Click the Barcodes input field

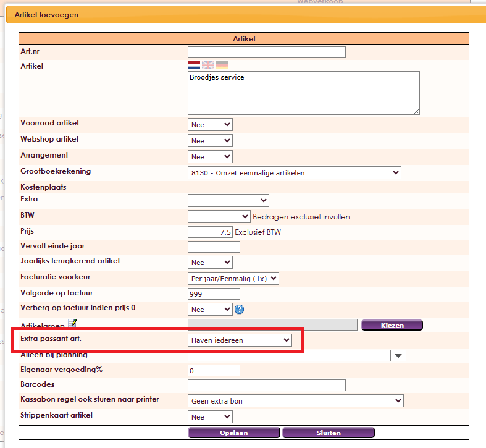point(266,386)
